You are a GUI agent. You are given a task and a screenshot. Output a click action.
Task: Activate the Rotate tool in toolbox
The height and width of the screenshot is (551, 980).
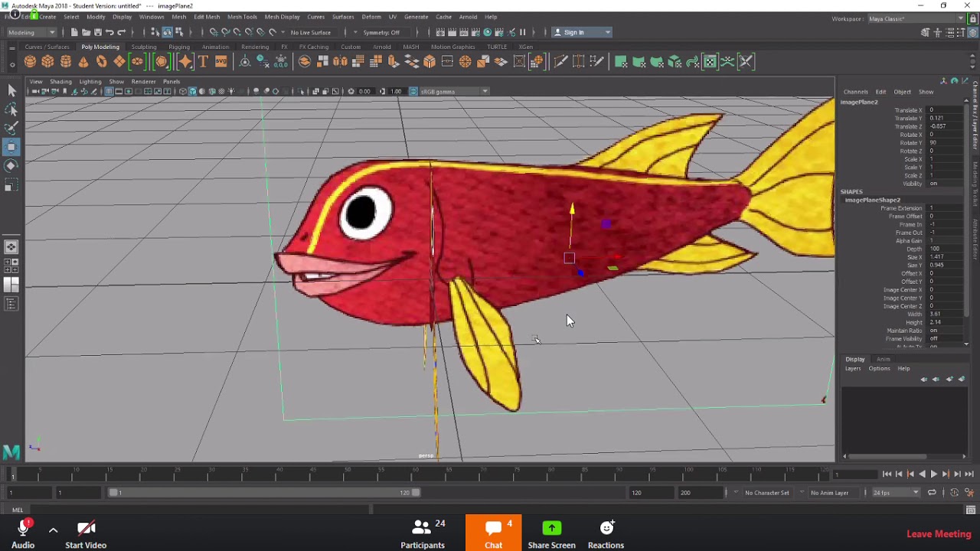pos(11,165)
